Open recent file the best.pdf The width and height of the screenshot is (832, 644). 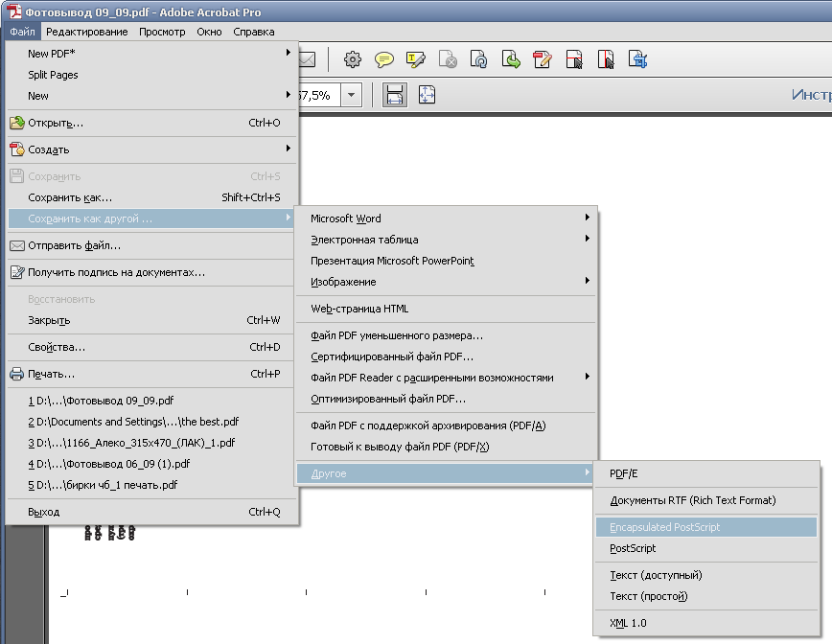151,422
